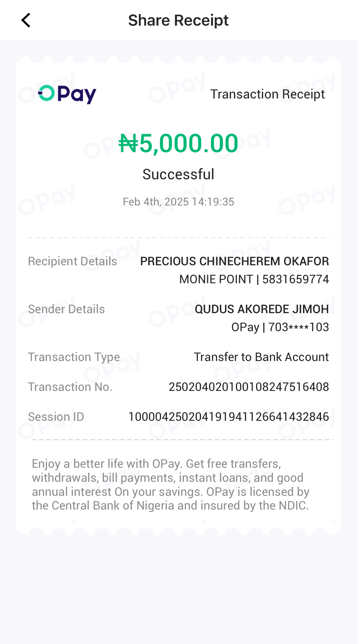The height and width of the screenshot is (644, 357).
Task: Click the Successful status text
Action: (178, 174)
